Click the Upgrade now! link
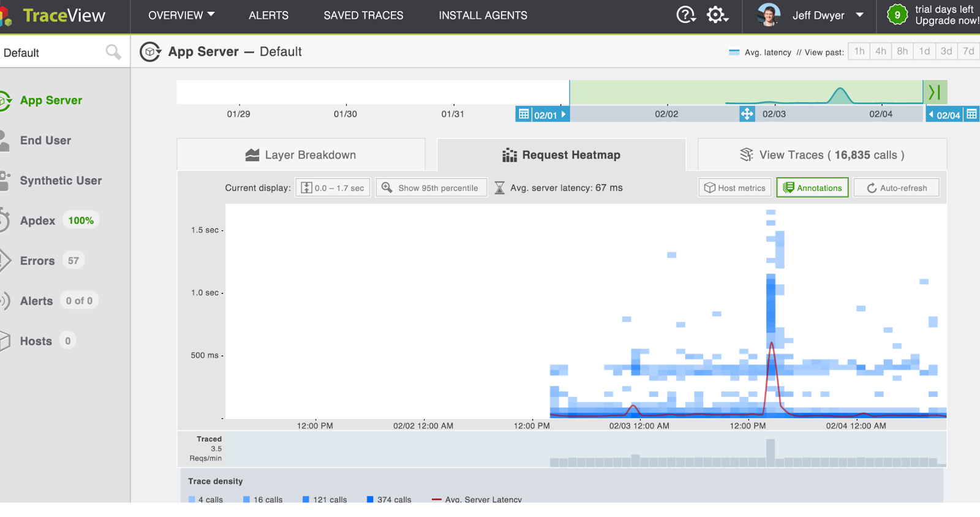This screenshot has width=980, height=517. (947, 21)
